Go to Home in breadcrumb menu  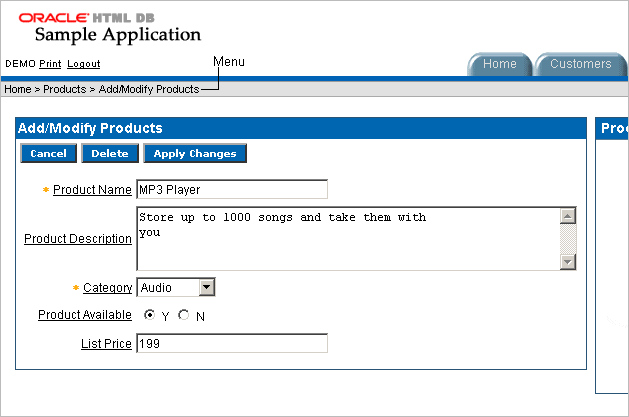17,90
